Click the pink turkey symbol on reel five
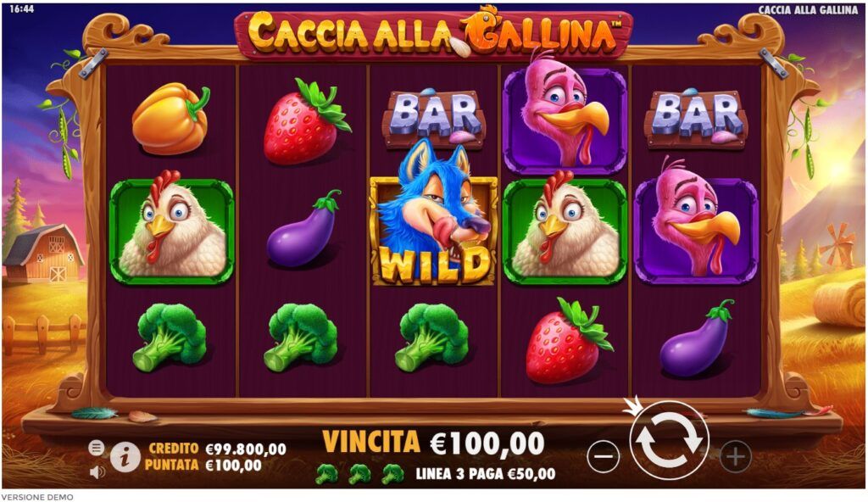Viewport: 868px width, 502px height. pos(697,222)
